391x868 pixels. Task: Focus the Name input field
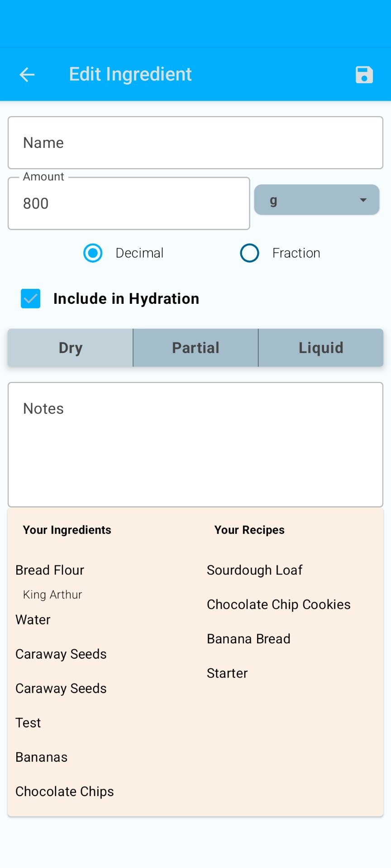pyautogui.click(x=195, y=143)
